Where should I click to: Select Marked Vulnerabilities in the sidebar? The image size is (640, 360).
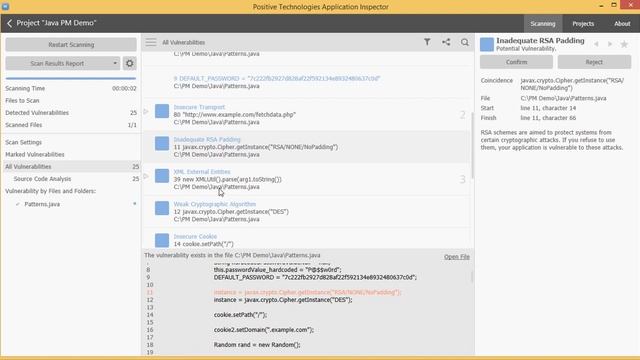(x=35, y=154)
